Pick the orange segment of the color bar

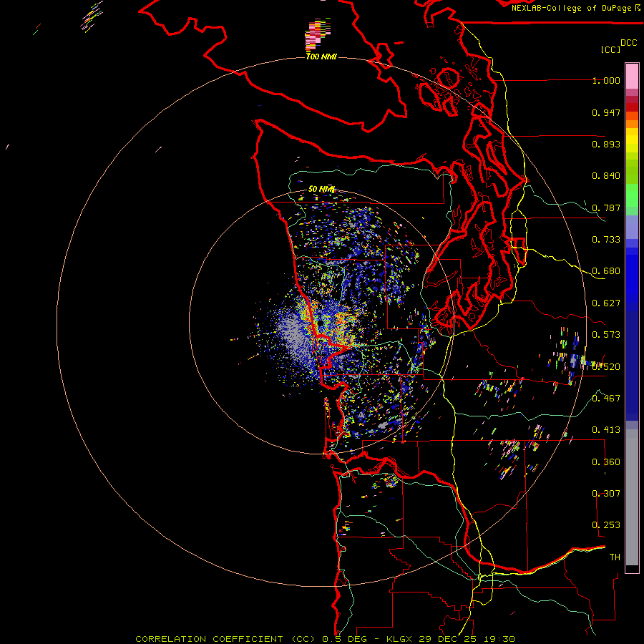(x=632, y=120)
